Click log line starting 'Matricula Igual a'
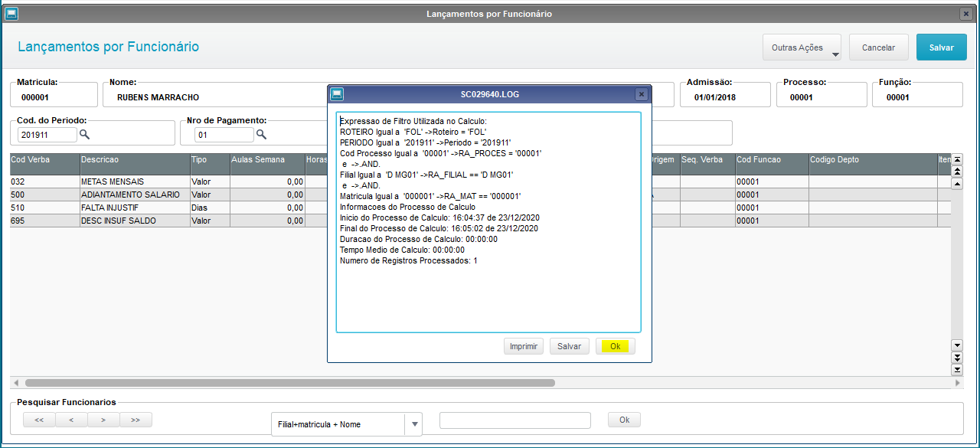The image size is (980, 448). (x=430, y=196)
